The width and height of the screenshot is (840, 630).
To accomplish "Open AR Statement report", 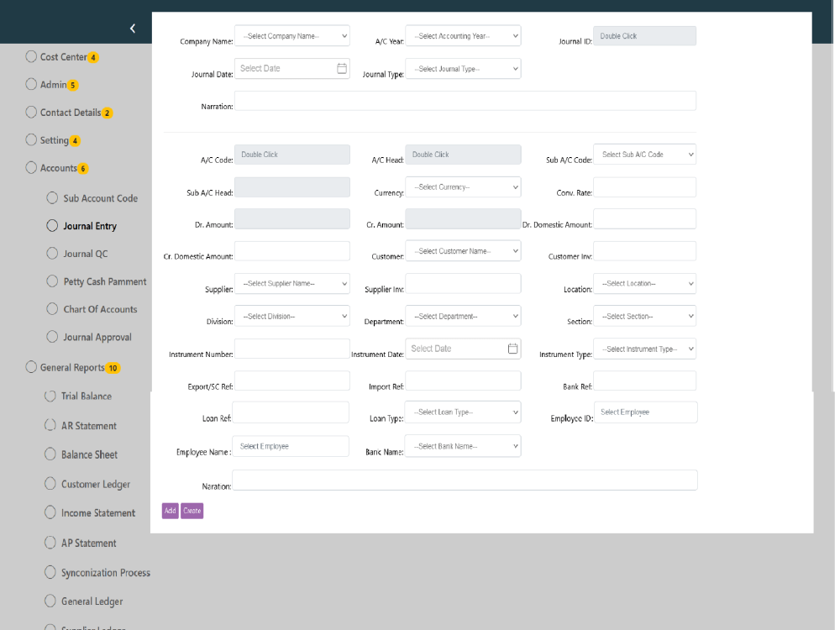I will click(x=88, y=426).
